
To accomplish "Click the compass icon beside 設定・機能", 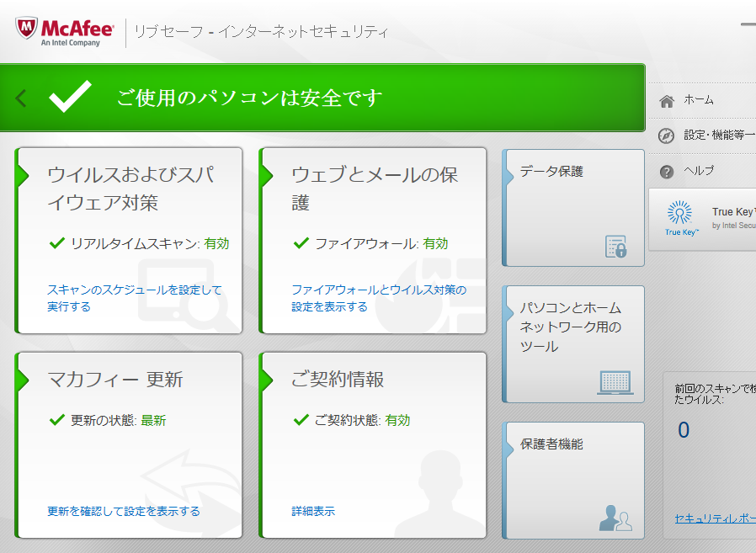I will [666, 136].
